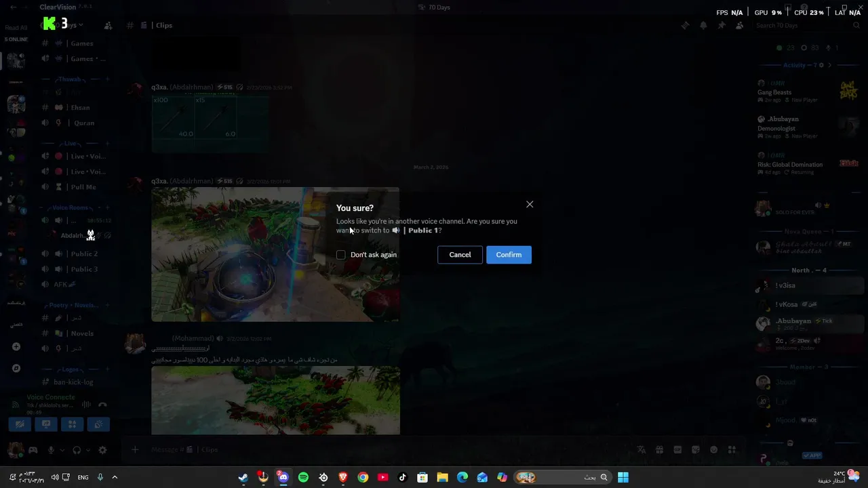This screenshot has width=868, height=488.
Task: Deafen audio with the headphones icon
Action: [77, 450]
